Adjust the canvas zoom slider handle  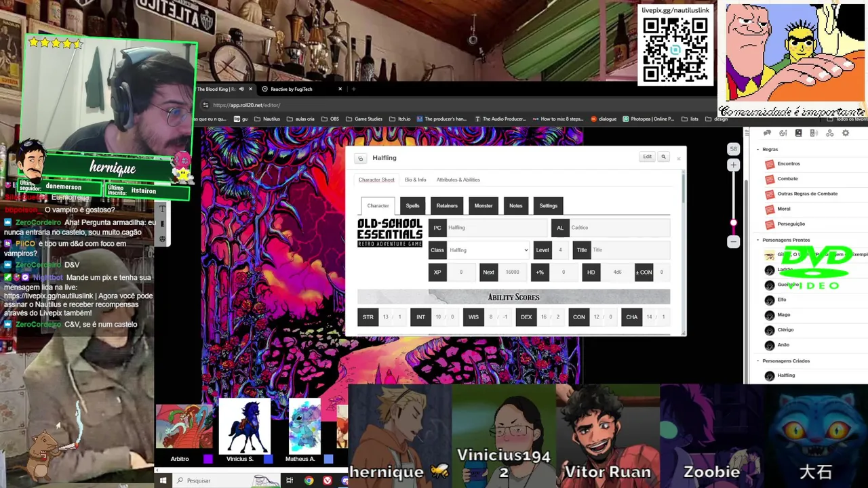733,223
